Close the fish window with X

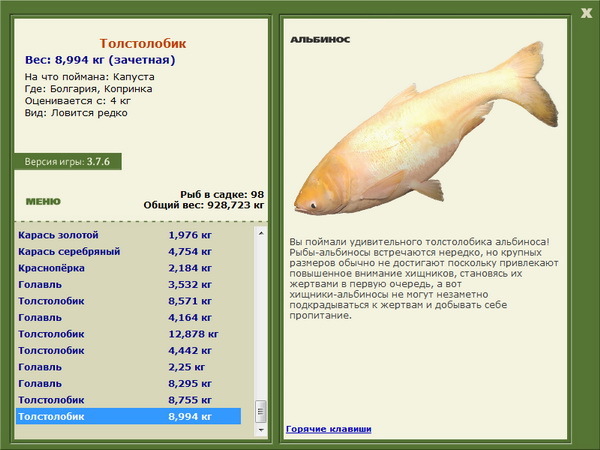pyautogui.click(x=586, y=12)
